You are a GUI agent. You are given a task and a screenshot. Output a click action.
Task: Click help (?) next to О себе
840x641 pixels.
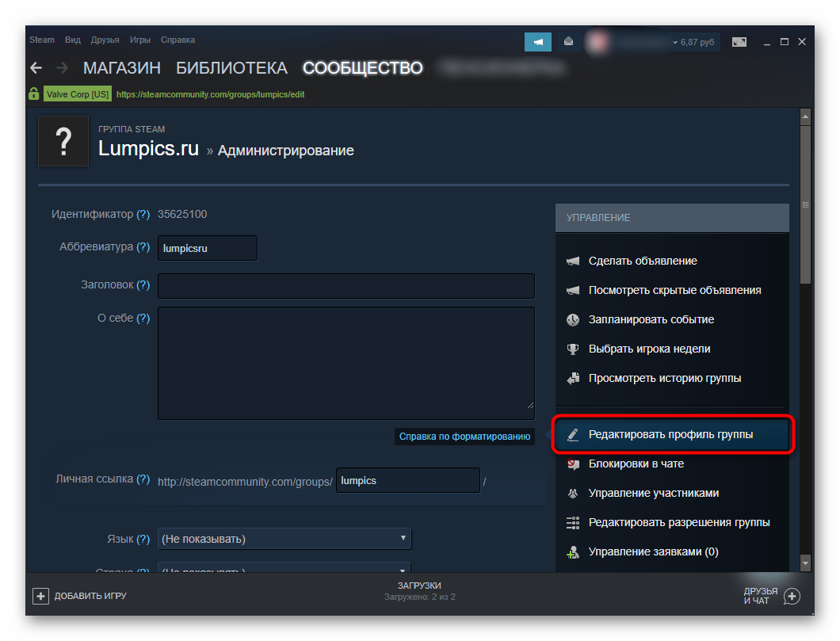(x=143, y=318)
